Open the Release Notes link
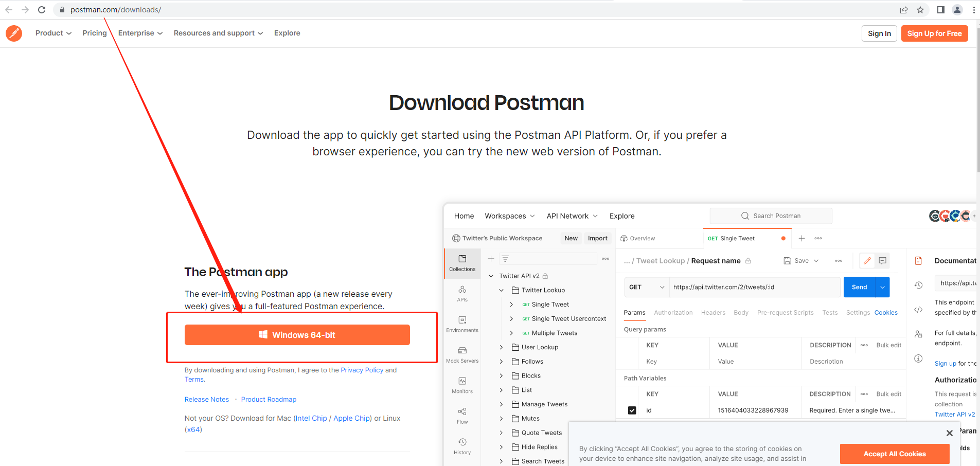The image size is (980, 466). [207, 400]
